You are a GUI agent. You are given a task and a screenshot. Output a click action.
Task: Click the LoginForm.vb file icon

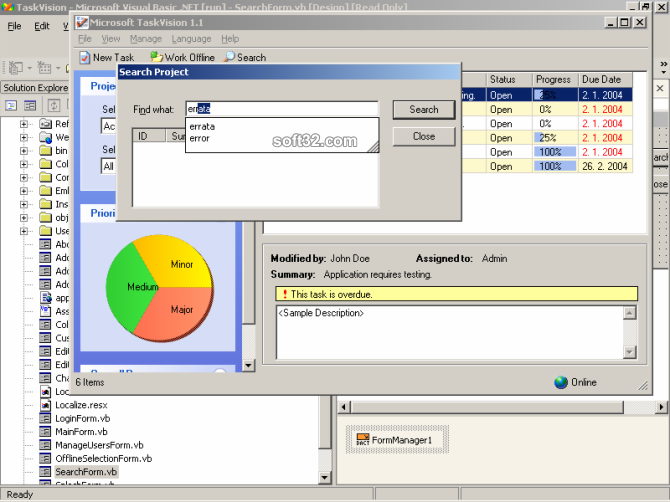[45, 418]
